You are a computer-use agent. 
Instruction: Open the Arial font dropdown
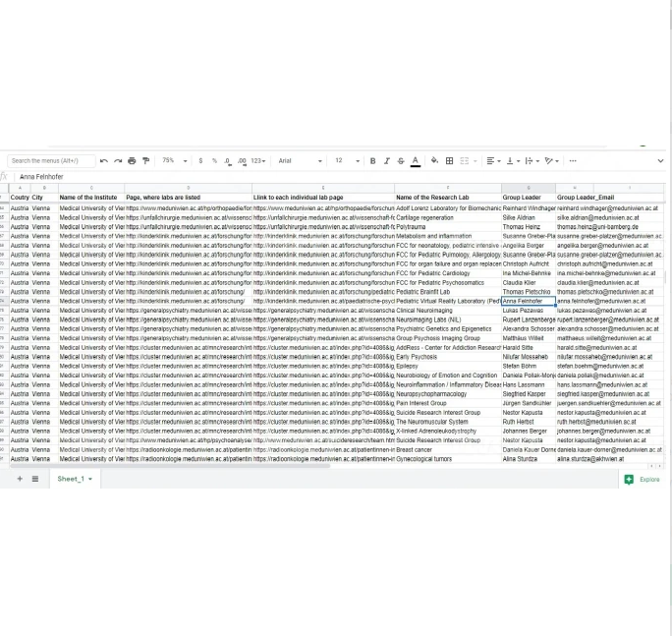coord(300,161)
